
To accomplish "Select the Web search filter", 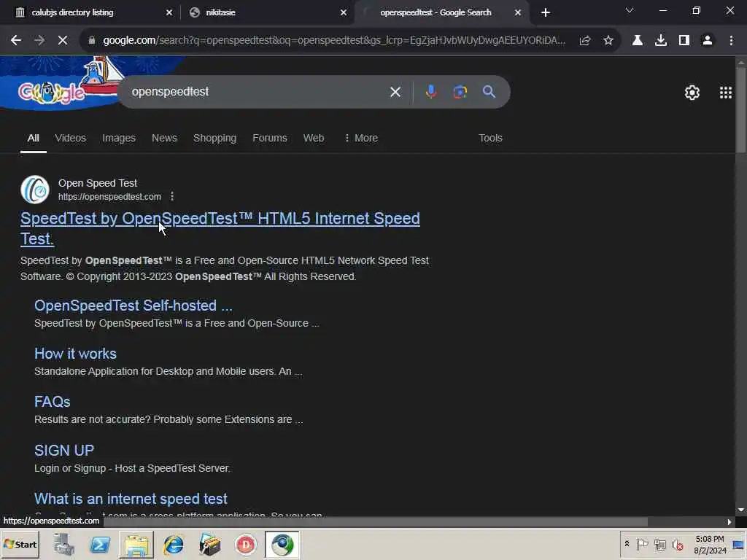I will (x=314, y=138).
